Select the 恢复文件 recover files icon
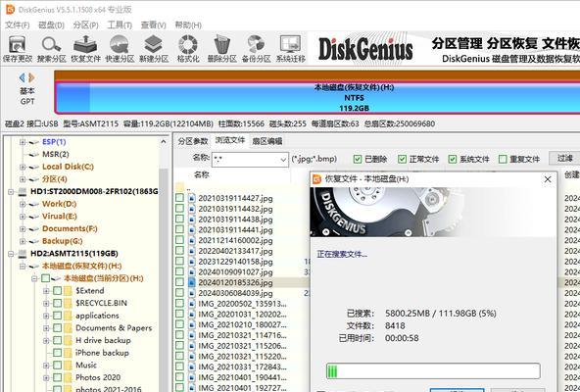 click(85, 48)
